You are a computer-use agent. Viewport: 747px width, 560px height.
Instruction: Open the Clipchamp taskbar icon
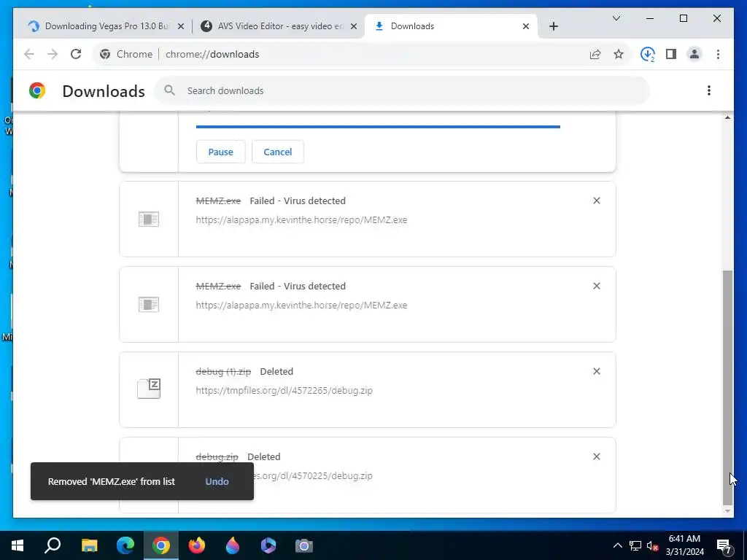click(x=268, y=545)
